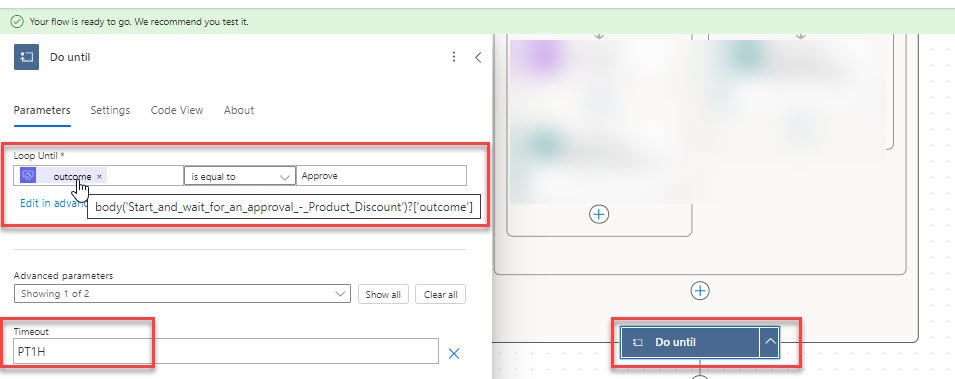Viewport: 955px width, 379px height.
Task: Click the Loop Until label
Action: tap(39, 156)
